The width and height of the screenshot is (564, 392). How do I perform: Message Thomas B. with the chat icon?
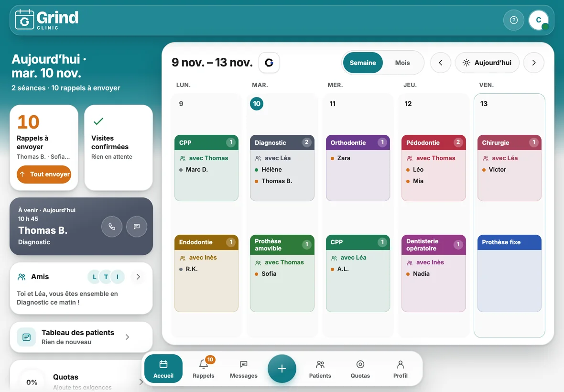coord(137,227)
